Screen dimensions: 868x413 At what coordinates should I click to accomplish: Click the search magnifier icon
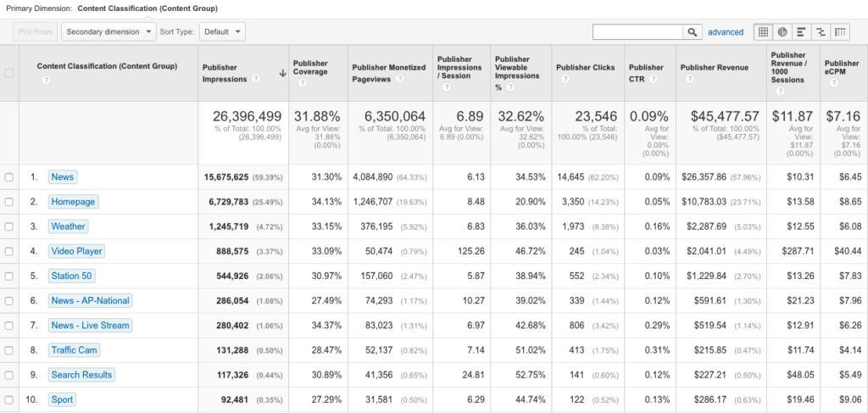(693, 32)
